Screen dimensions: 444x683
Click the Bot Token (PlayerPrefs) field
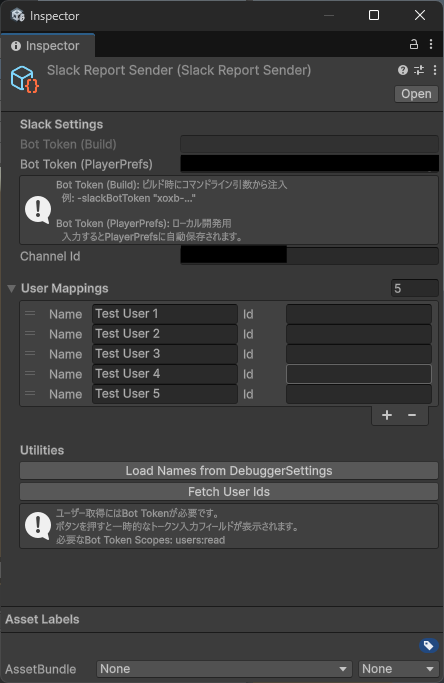(x=309, y=164)
